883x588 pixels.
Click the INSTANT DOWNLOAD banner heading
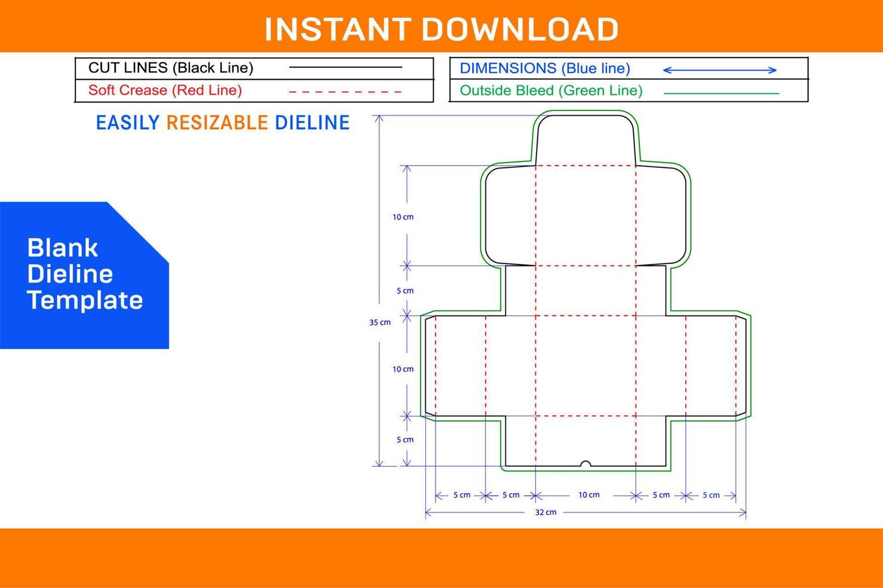pos(441,28)
